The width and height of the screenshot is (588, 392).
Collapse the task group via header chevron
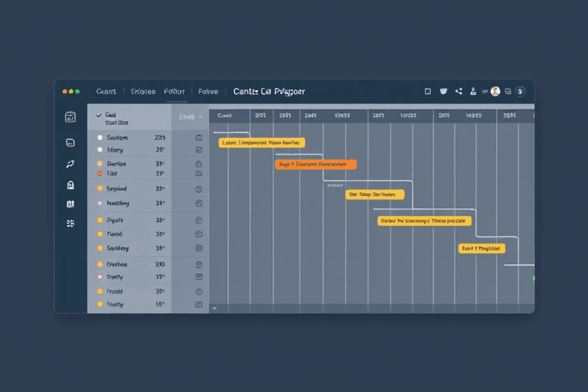coord(99,115)
